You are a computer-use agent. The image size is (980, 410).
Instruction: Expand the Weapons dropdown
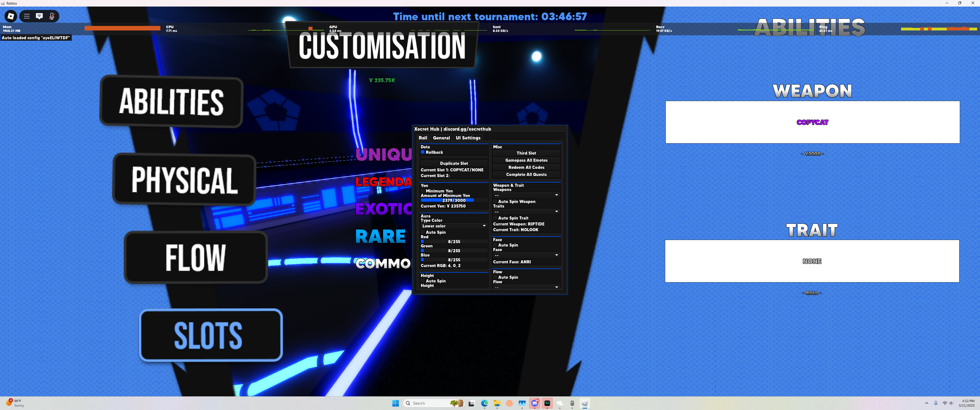click(526, 195)
